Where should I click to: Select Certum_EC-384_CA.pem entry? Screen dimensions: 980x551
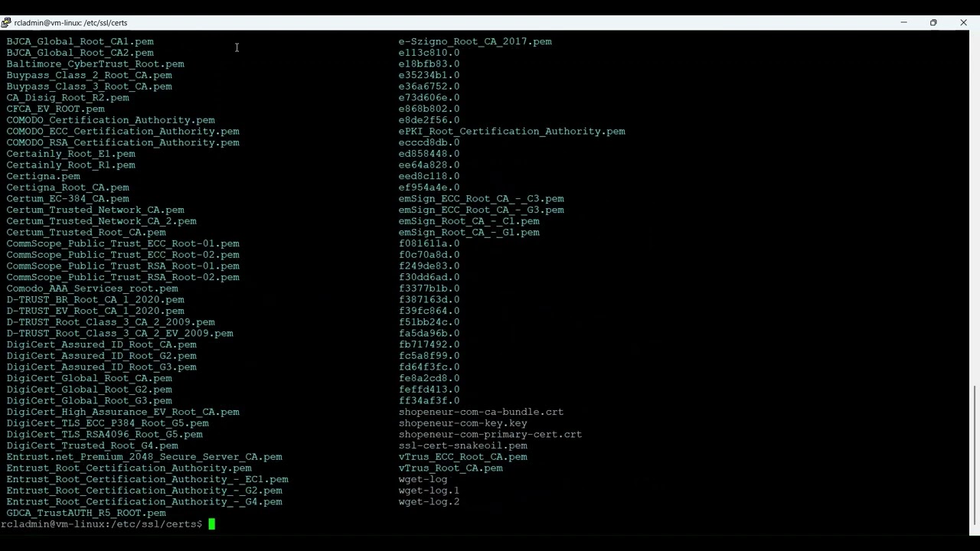[x=68, y=199]
